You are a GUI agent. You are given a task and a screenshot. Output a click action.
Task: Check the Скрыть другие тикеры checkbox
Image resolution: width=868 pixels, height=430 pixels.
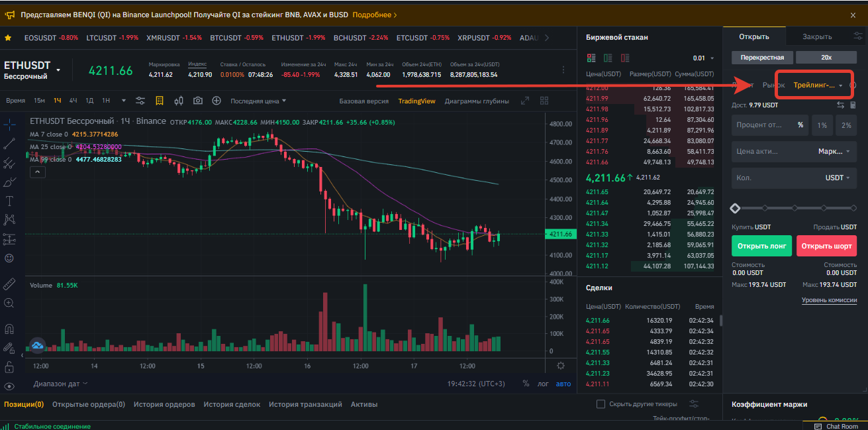[x=601, y=404]
